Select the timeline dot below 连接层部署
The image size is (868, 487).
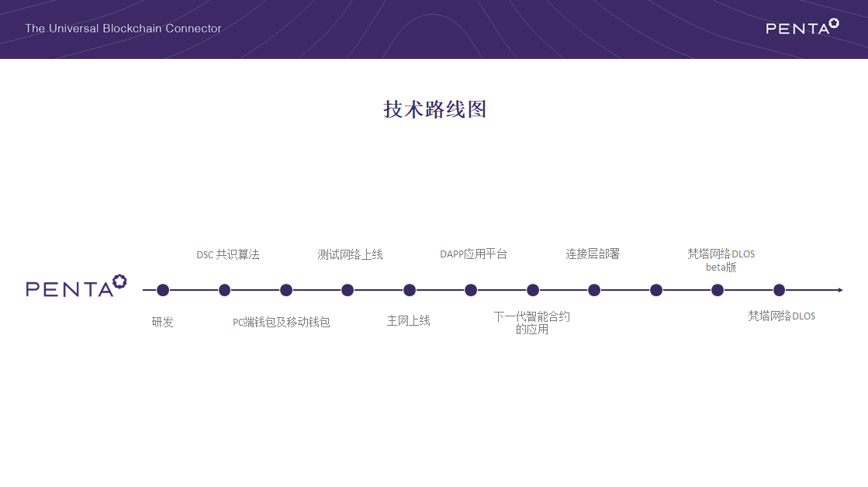(x=594, y=290)
